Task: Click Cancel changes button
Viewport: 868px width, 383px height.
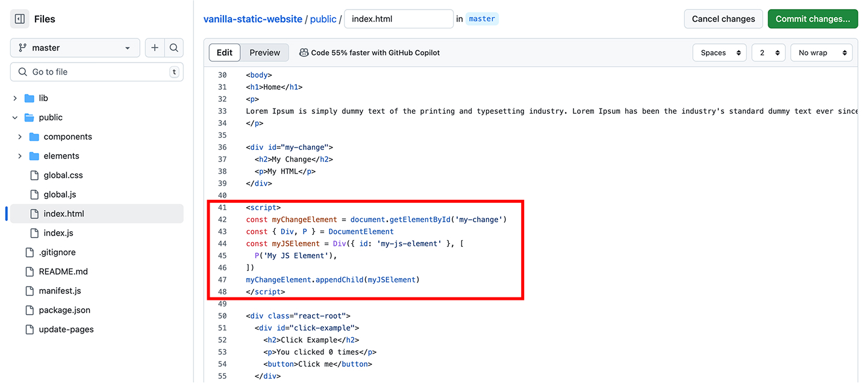Action: click(x=723, y=19)
